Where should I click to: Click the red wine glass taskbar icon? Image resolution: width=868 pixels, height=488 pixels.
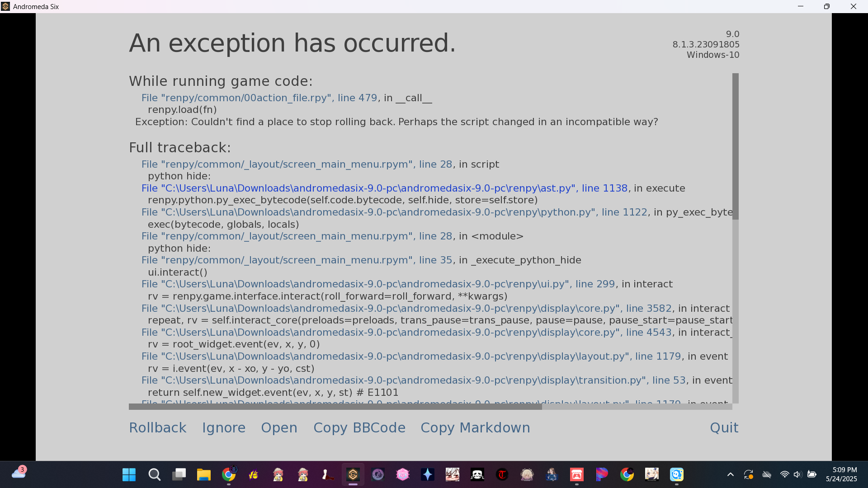pos(328,474)
